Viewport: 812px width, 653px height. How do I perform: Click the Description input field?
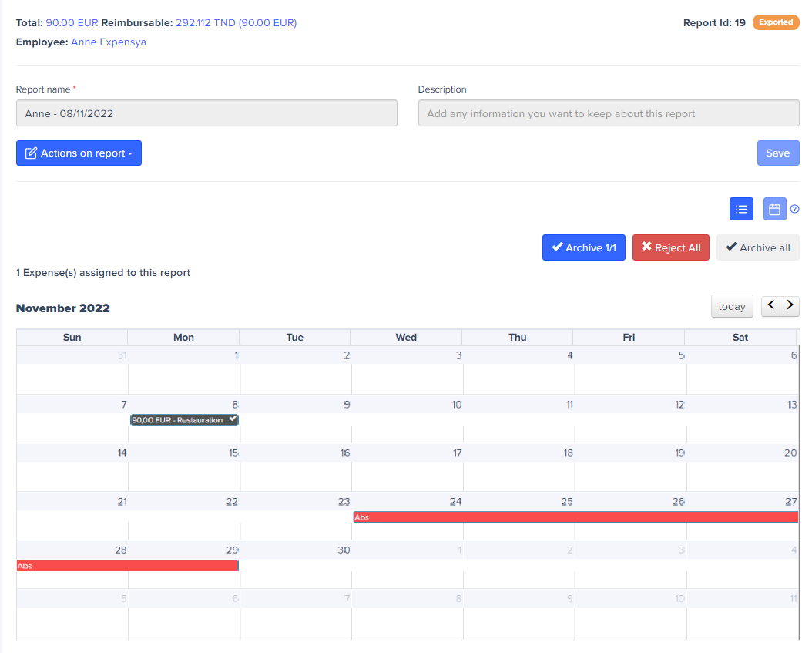pos(608,113)
